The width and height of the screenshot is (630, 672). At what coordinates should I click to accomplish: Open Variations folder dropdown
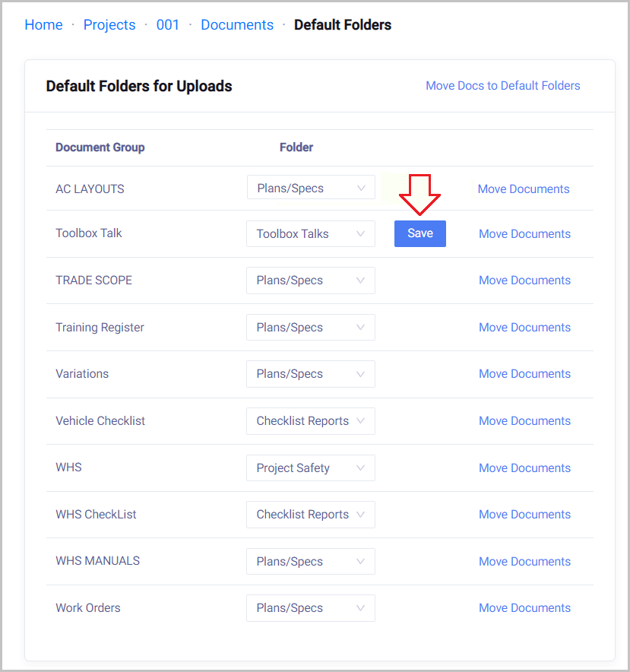point(311,374)
